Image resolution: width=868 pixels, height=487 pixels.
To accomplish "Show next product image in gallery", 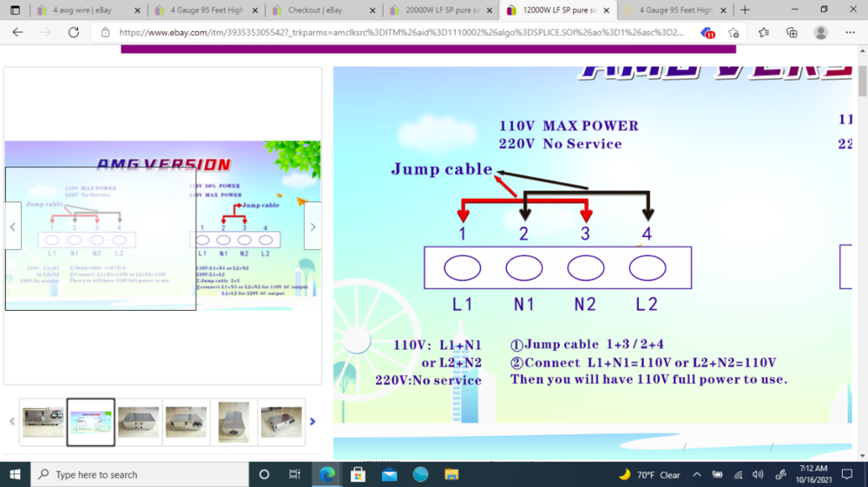I will click(x=312, y=227).
